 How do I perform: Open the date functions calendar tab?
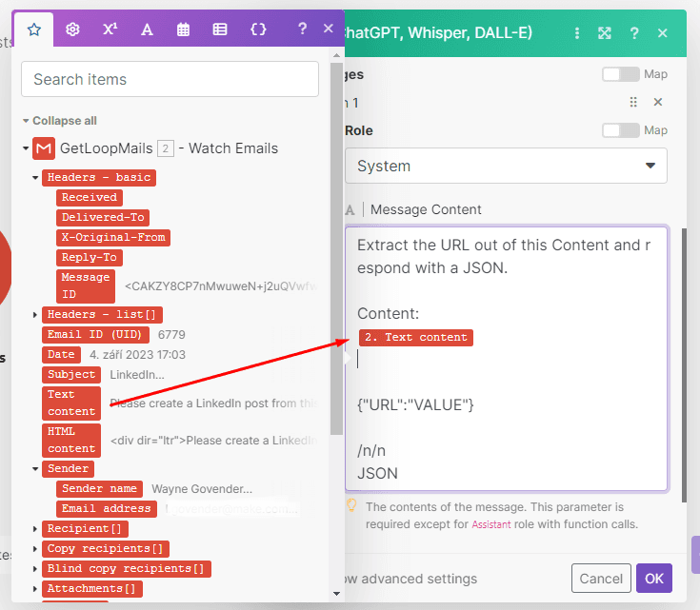[x=183, y=30]
